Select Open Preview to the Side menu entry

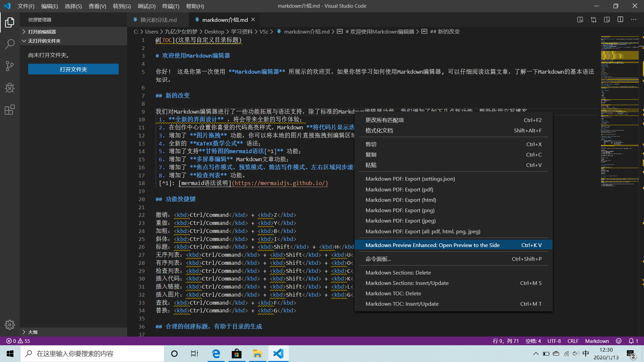pyautogui.click(x=453, y=245)
